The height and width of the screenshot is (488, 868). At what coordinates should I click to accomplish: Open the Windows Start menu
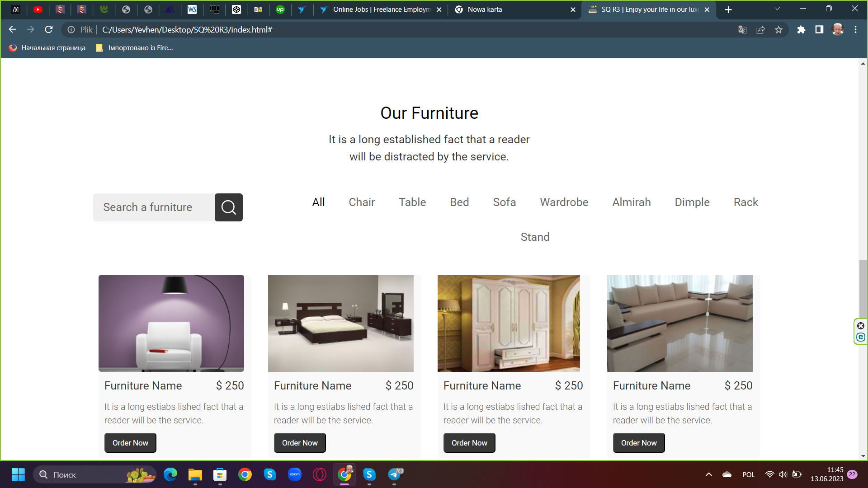18,474
